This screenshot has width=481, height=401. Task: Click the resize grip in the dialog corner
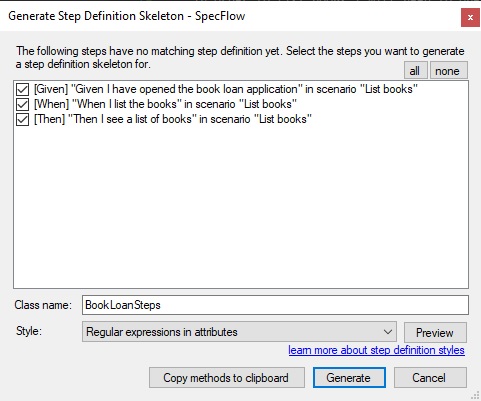475,395
